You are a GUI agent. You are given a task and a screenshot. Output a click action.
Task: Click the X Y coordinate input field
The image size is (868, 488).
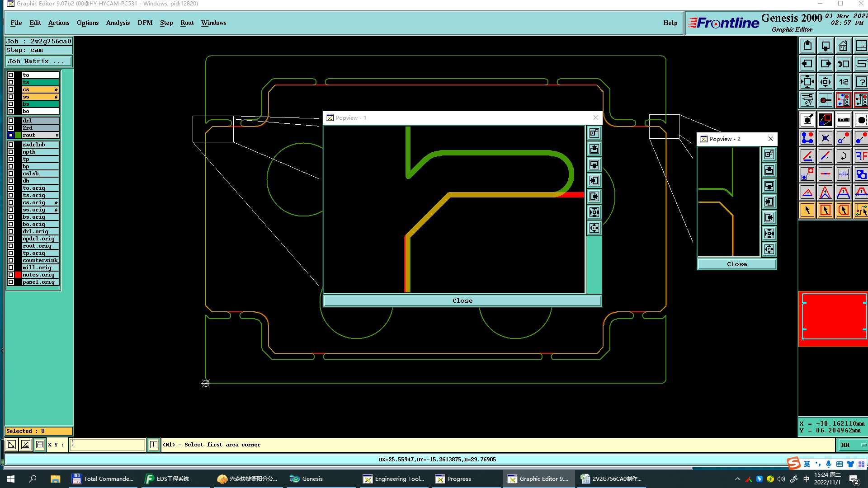pyautogui.click(x=108, y=445)
